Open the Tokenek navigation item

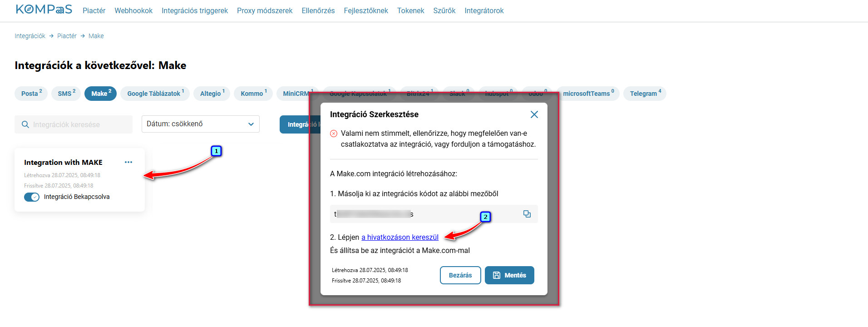click(x=411, y=10)
